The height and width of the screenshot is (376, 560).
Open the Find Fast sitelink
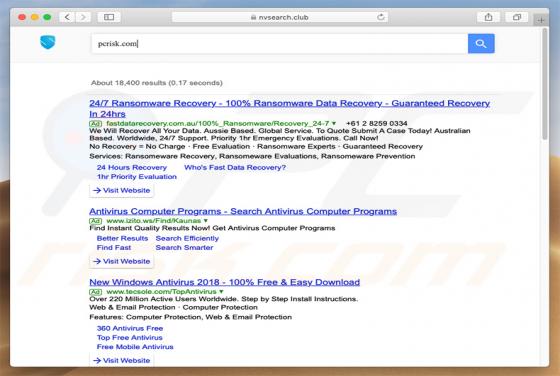click(114, 248)
